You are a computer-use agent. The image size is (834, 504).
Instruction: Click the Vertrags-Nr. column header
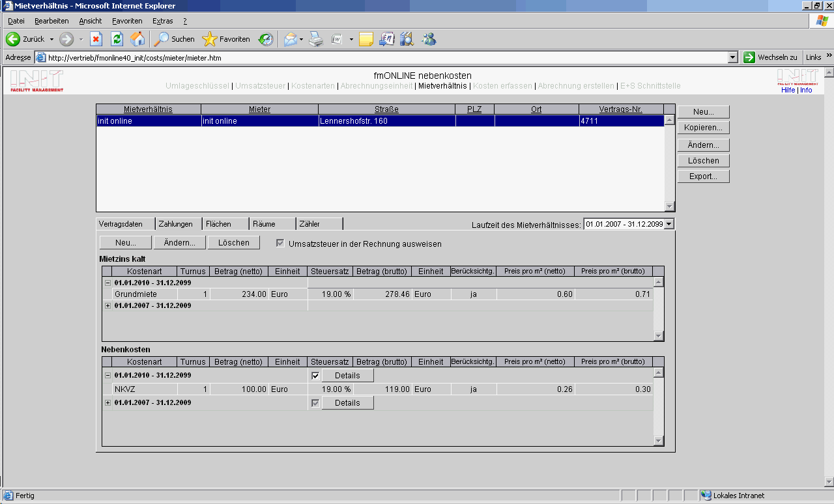click(x=621, y=109)
